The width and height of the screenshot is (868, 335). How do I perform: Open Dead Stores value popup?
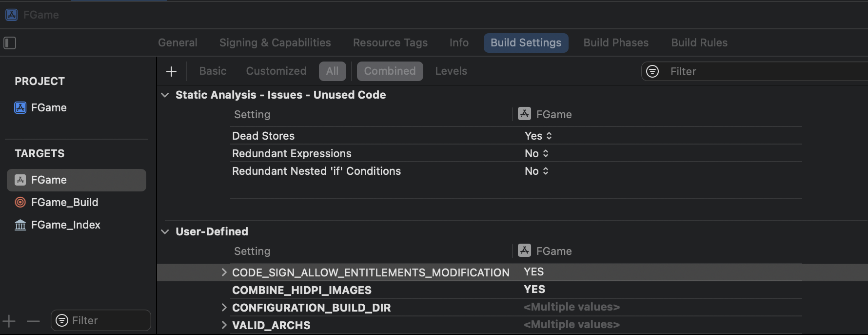(538, 136)
